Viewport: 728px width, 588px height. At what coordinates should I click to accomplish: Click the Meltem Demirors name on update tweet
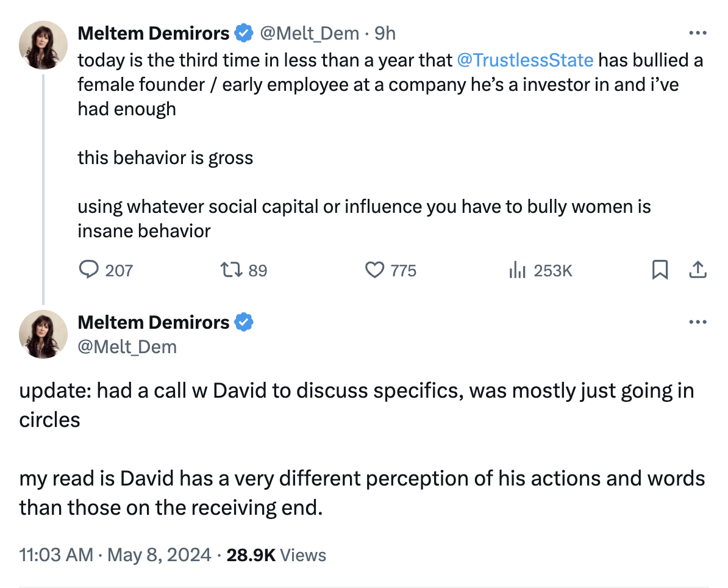[154, 322]
